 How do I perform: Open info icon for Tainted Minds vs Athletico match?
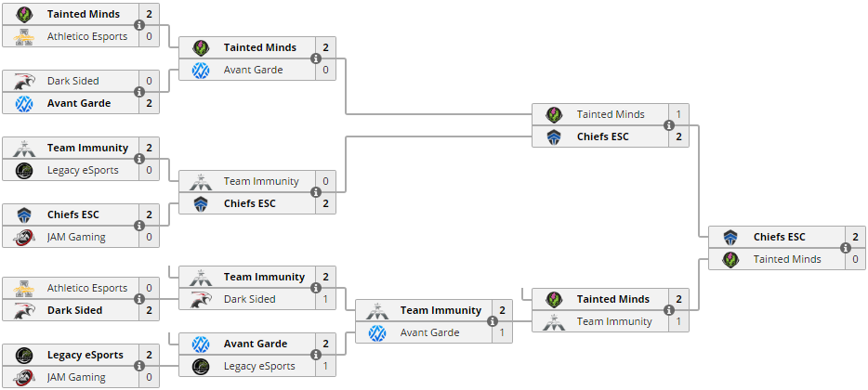(x=139, y=25)
